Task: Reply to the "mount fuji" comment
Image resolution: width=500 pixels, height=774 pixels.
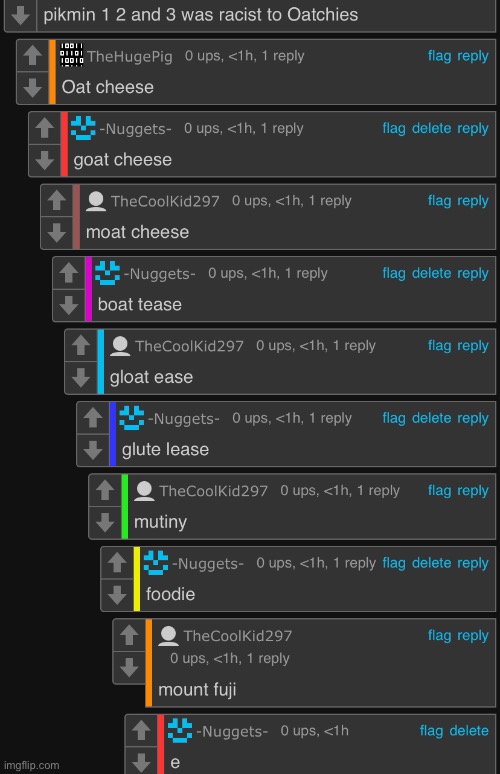Action: click(472, 635)
